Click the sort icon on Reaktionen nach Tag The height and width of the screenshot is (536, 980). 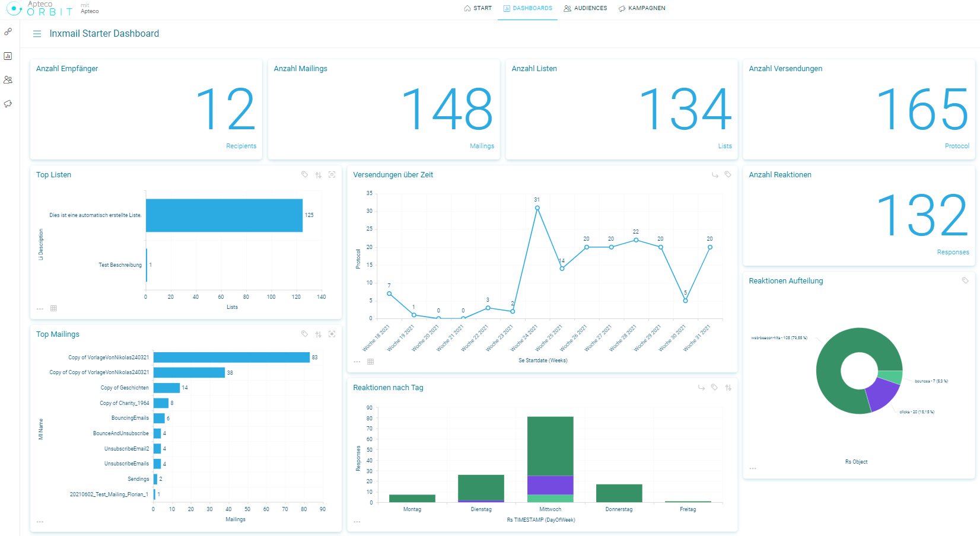tap(728, 388)
